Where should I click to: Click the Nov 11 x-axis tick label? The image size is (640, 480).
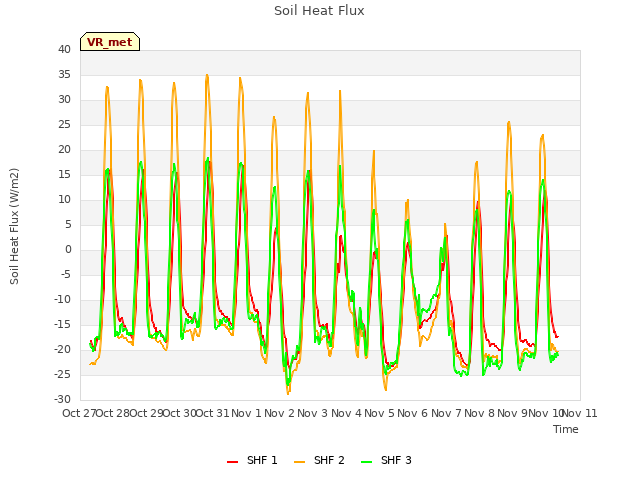pyautogui.click(x=580, y=413)
